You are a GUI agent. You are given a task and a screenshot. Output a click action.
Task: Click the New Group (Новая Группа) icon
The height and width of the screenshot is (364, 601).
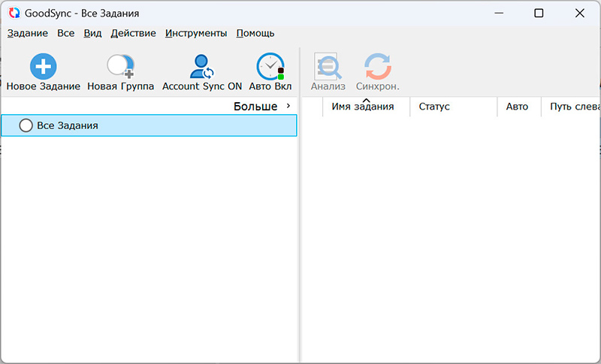120,67
